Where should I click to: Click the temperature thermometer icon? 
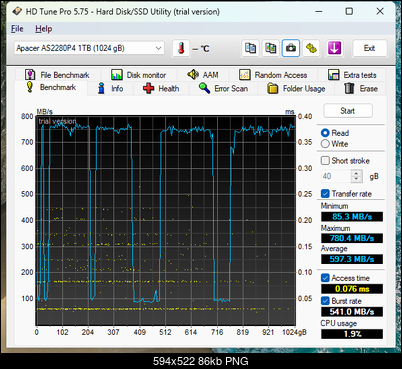[181, 48]
